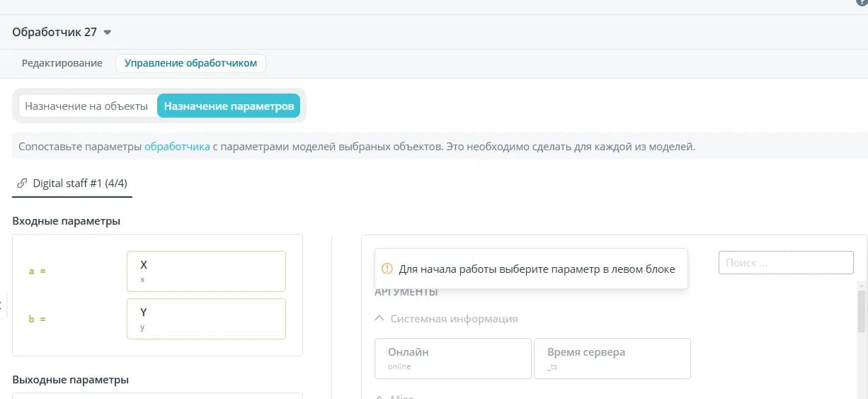
Task: Choose the Онлайн argument card
Action: coord(452,359)
